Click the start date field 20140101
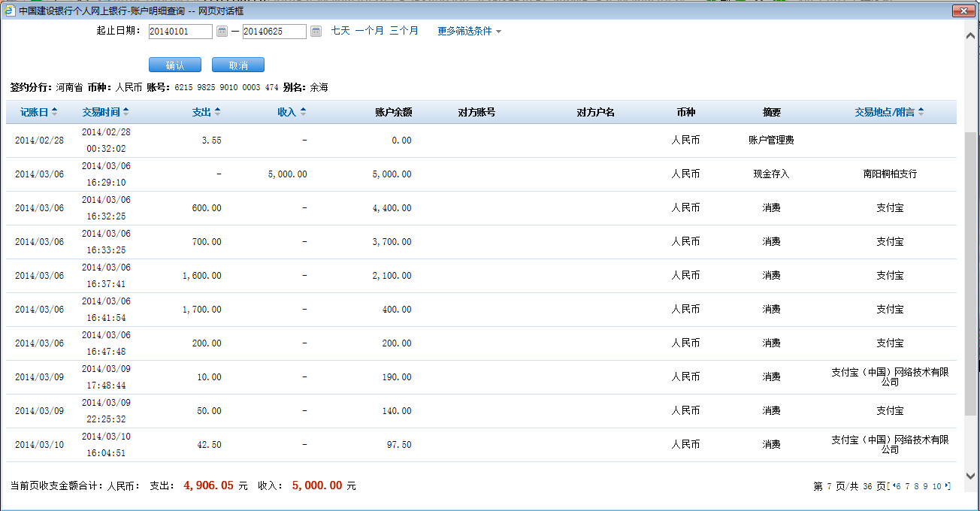980x511 pixels. point(180,32)
